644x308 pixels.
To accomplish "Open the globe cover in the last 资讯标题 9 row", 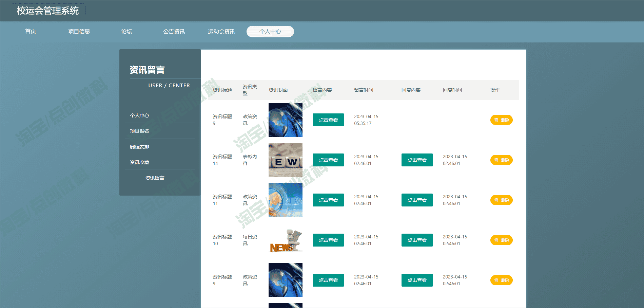I will (286, 280).
